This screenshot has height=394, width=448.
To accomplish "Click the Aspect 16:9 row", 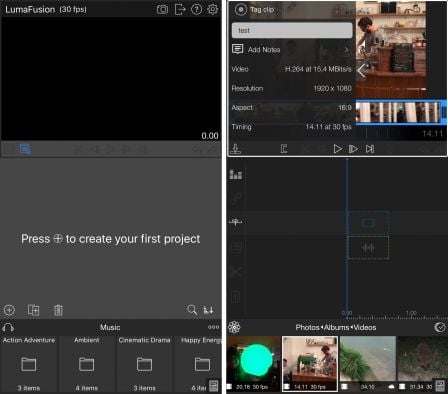I will point(292,108).
